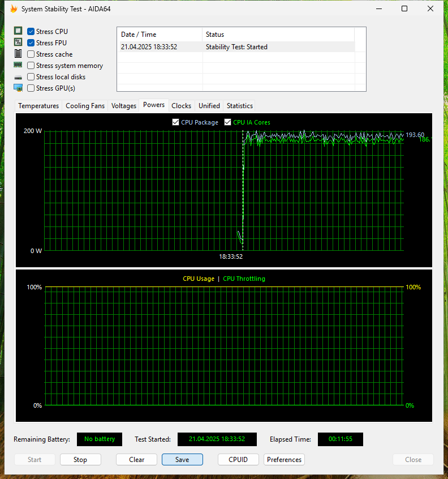
Task: Click the disk drive icon beside Stress local disks
Action: pos(18,78)
